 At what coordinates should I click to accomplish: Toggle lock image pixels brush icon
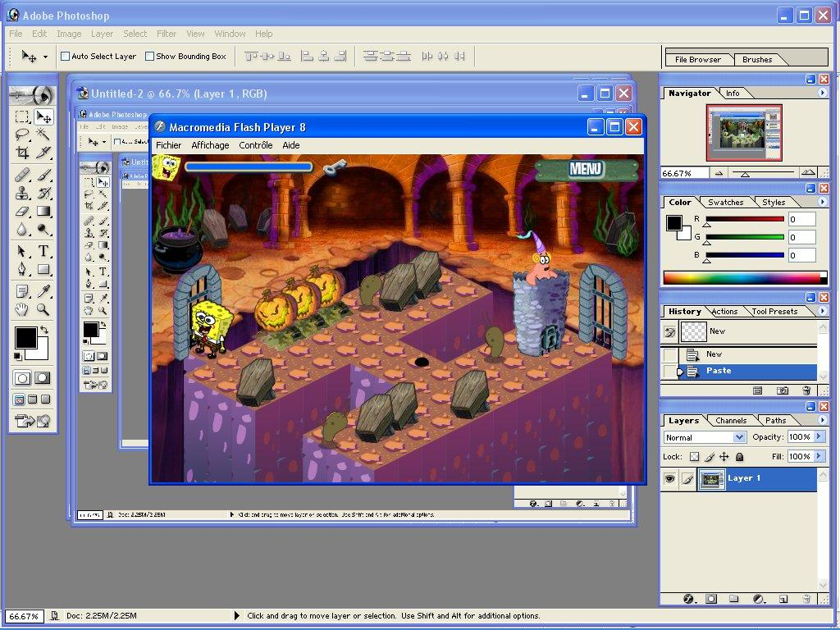tap(710, 457)
